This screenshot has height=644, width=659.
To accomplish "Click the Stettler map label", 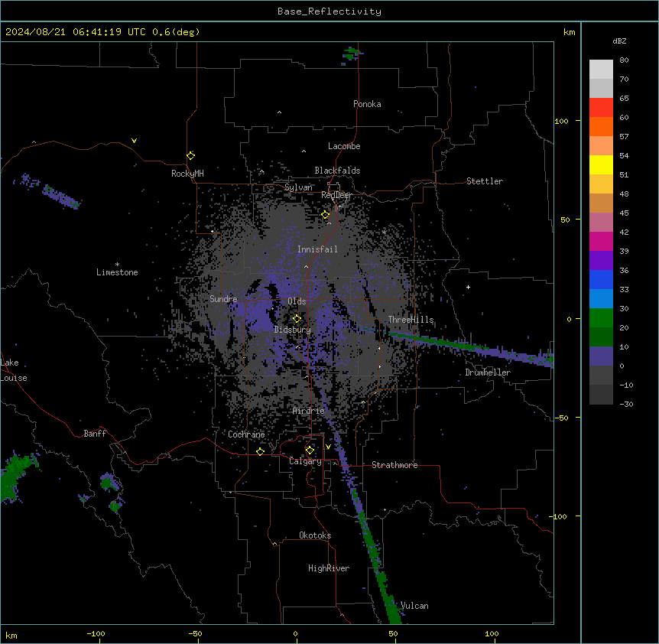I will coord(485,181).
